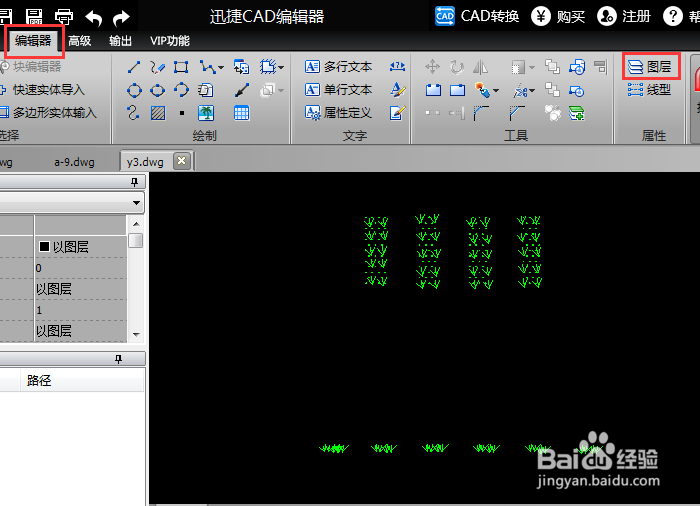Expand the boundary region tool dropdown
The width and height of the screenshot is (700, 506).
click(281, 68)
